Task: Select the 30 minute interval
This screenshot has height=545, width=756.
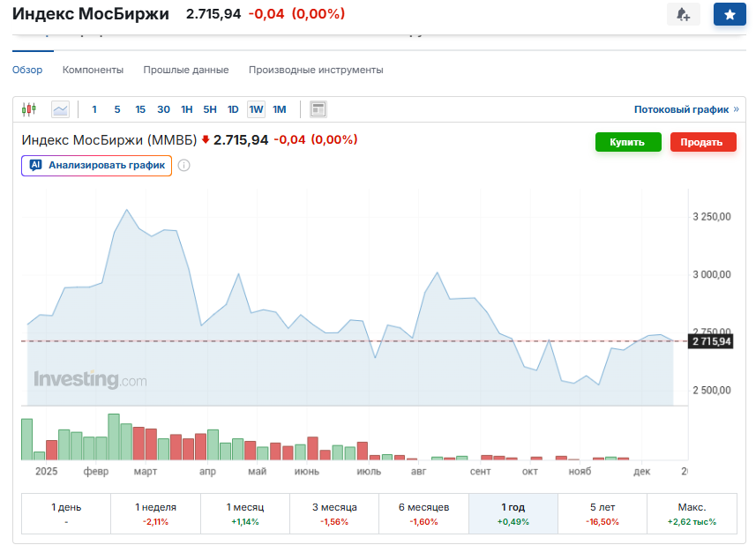Action: click(163, 109)
